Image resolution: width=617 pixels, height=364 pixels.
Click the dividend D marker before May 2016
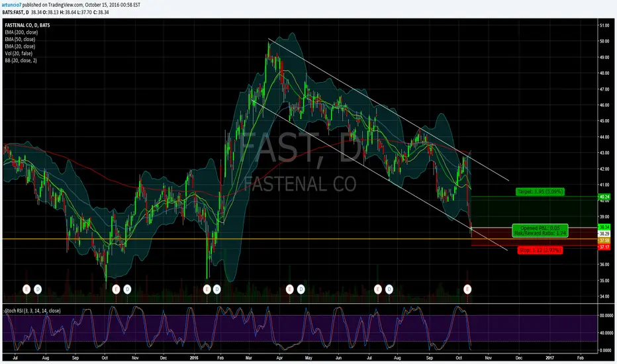[x=301, y=289]
